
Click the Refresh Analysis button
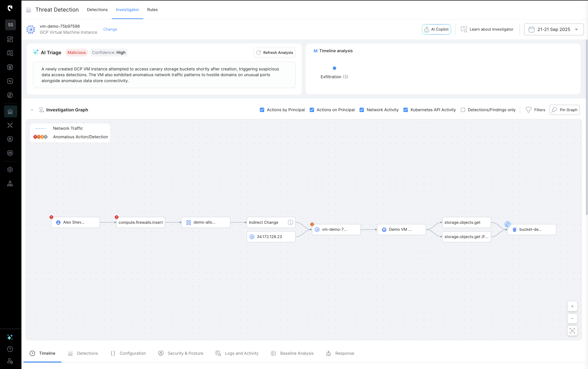275,53
